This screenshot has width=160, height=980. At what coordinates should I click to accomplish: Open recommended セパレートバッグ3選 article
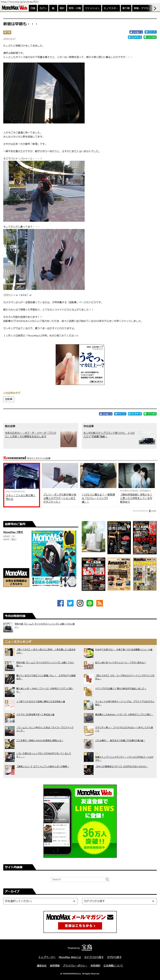click(x=98, y=498)
